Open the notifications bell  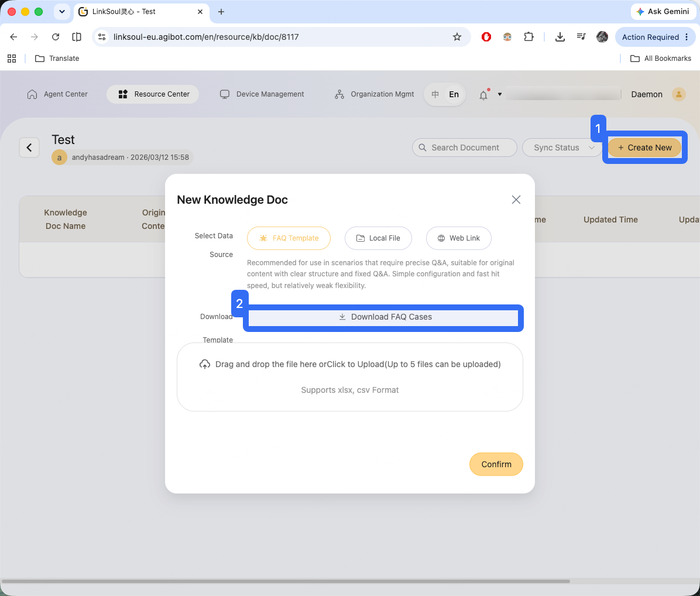(483, 95)
